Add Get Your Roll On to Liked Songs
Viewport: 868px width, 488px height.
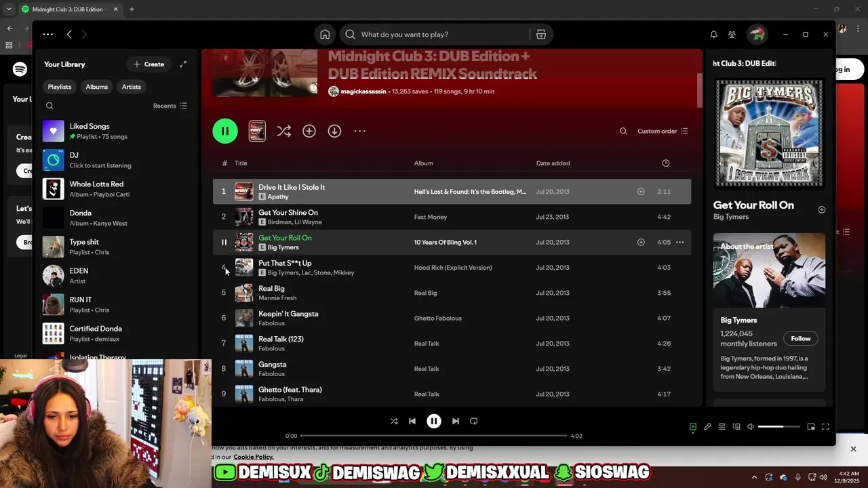coord(641,242)
